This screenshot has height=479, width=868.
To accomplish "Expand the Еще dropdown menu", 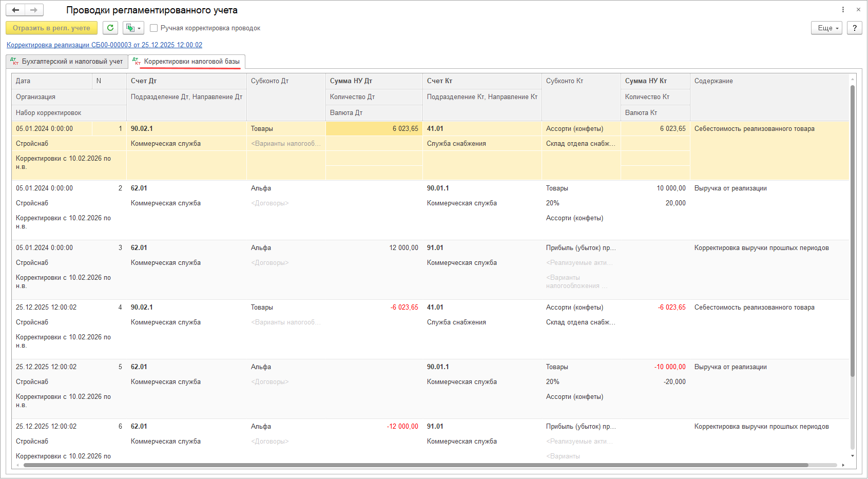I will click(x=826, y=28).
